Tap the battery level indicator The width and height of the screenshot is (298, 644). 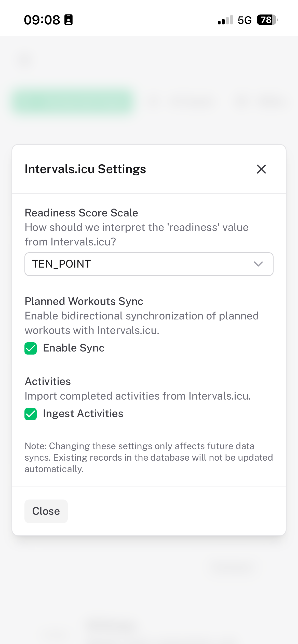pos(267,20)
